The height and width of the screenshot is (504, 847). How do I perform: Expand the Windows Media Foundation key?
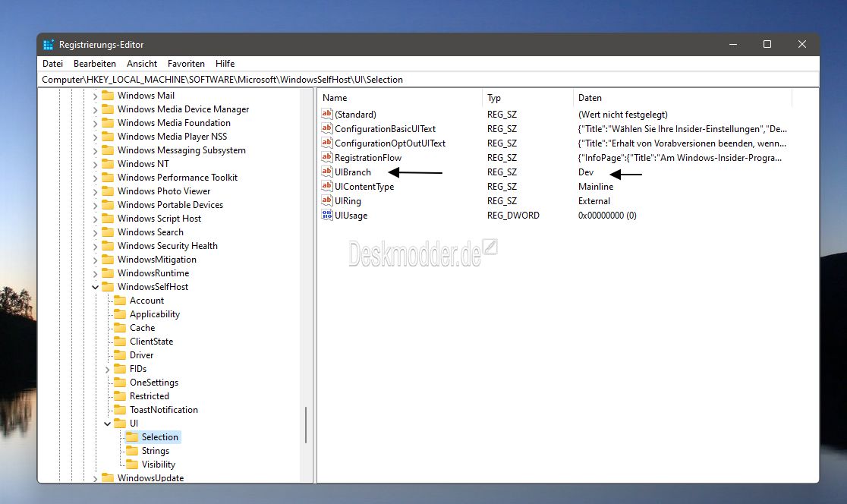point(95,123)
